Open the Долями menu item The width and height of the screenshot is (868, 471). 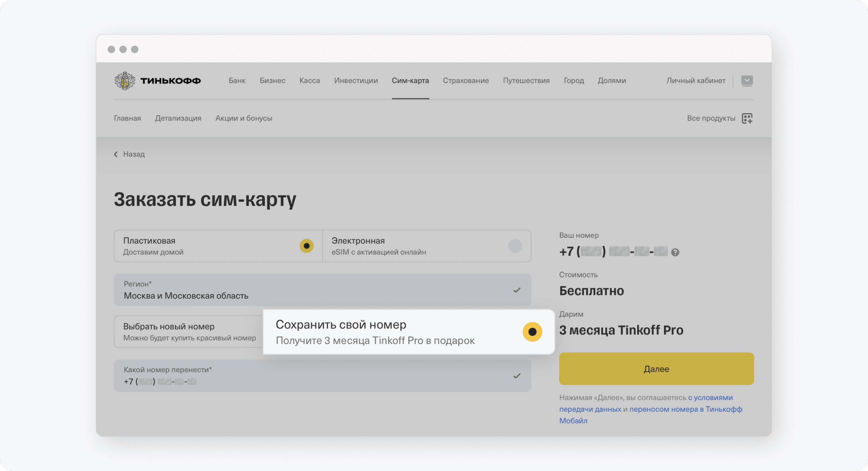point(612,81)
